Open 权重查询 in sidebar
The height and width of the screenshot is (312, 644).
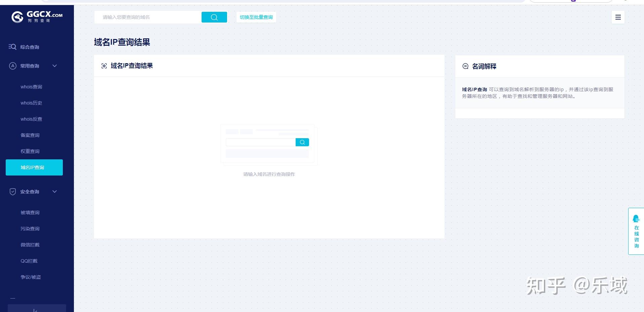click(30, 151)
